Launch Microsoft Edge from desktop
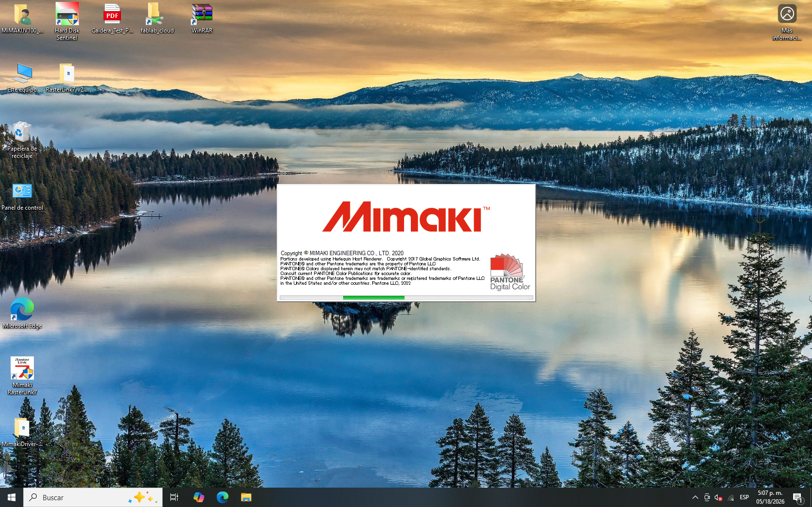 tap(22, 313)
